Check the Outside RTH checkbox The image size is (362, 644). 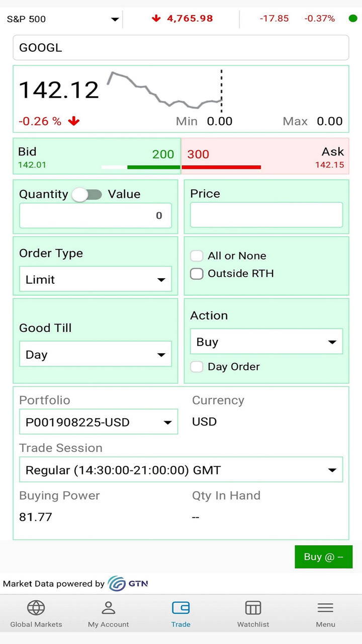197,274
